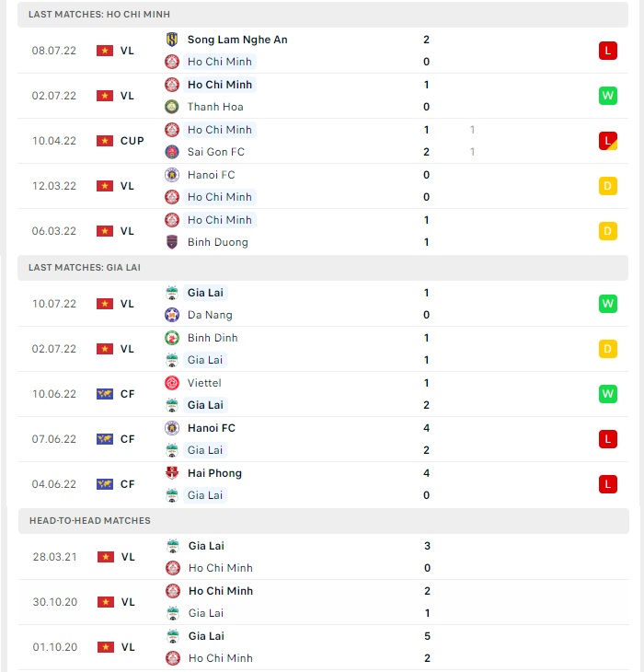Click the Hai Phong team crest
The width and height of the screenshot is (644, 672).
click(172, 473)
